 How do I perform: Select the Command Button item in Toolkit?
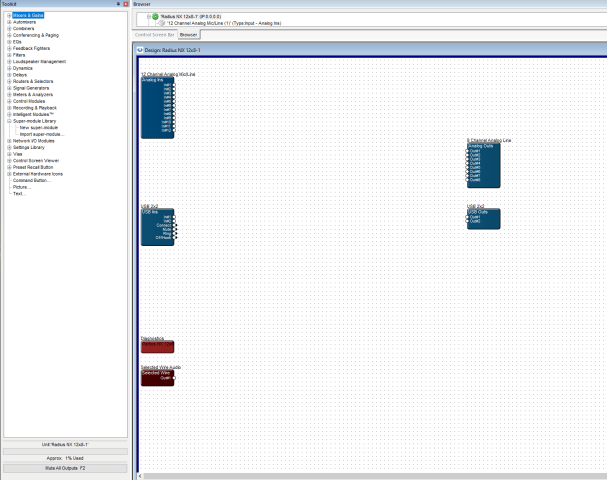(x=30, y=180)
